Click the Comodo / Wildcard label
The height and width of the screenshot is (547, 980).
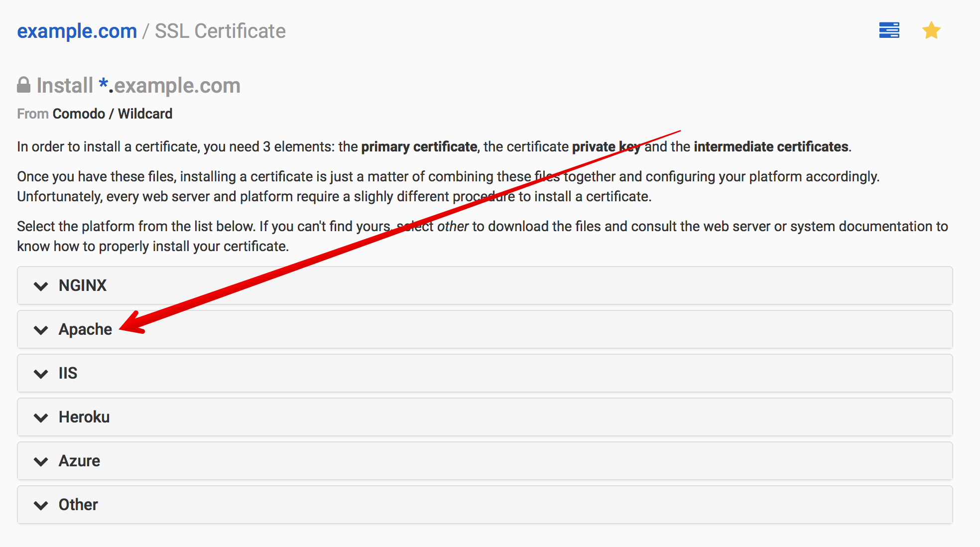(113, 114)
